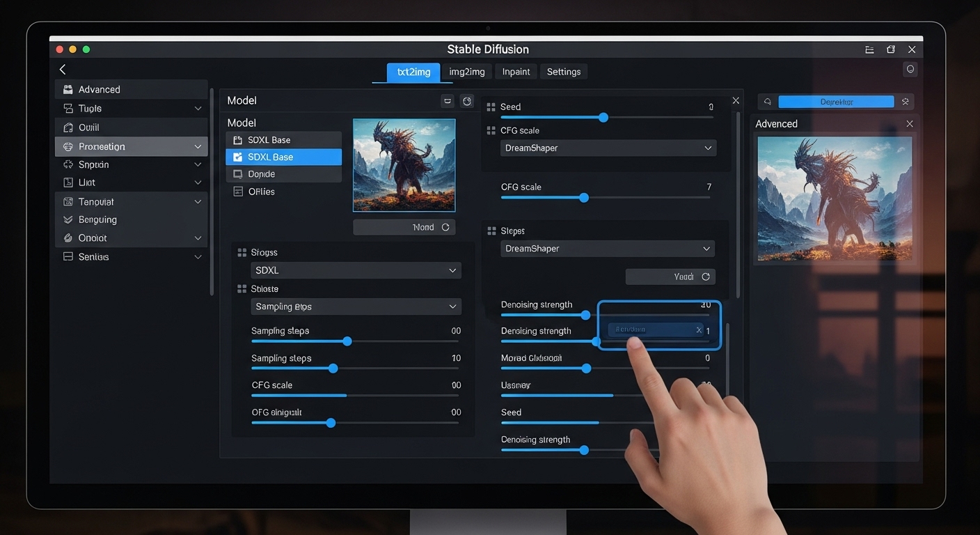The width and height of the screenshot is (980, 535).
Task: Click the small rectangular icon in the Model panel header
Action: (x=448, y=101)
